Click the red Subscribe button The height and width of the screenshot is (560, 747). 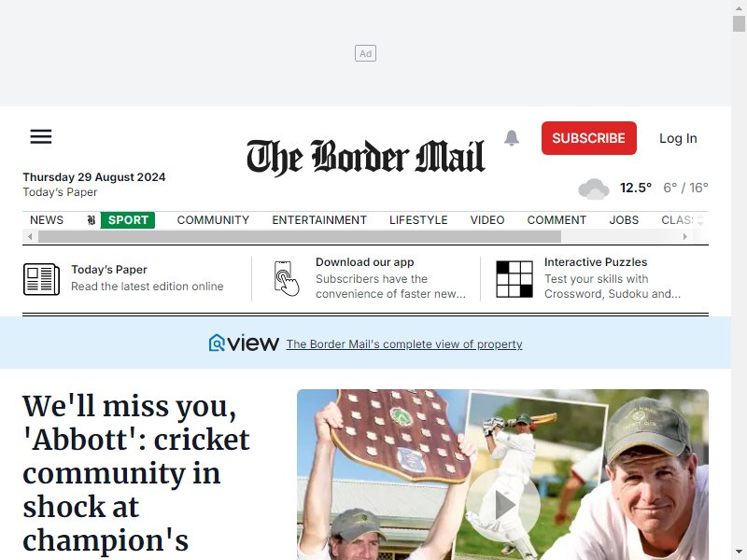589,138
